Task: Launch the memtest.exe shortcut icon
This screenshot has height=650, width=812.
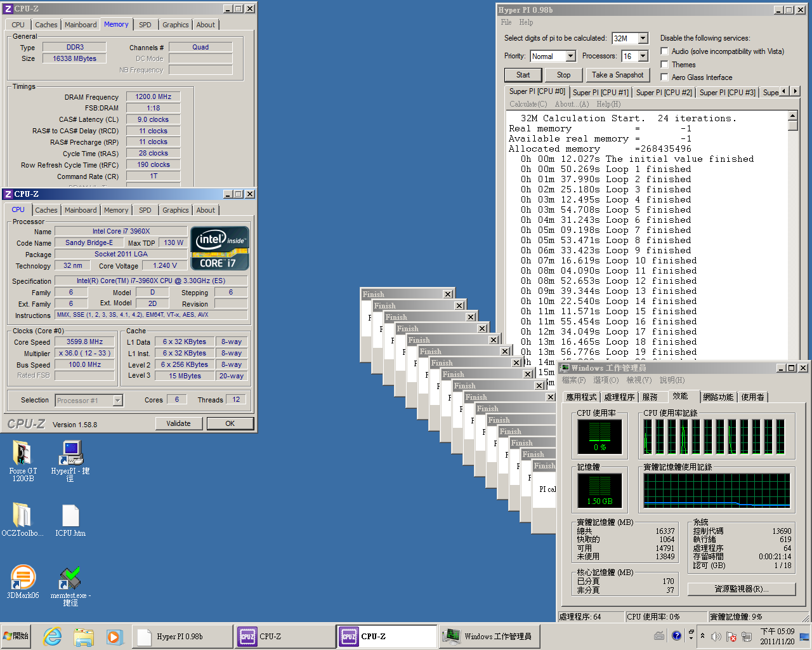Action: click(x=70, y=585)
